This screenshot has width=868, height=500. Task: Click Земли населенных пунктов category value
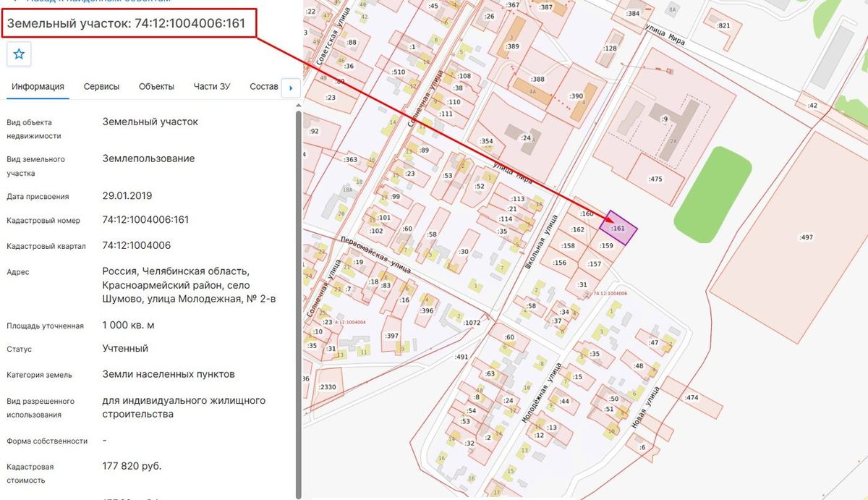click(169, 375)
